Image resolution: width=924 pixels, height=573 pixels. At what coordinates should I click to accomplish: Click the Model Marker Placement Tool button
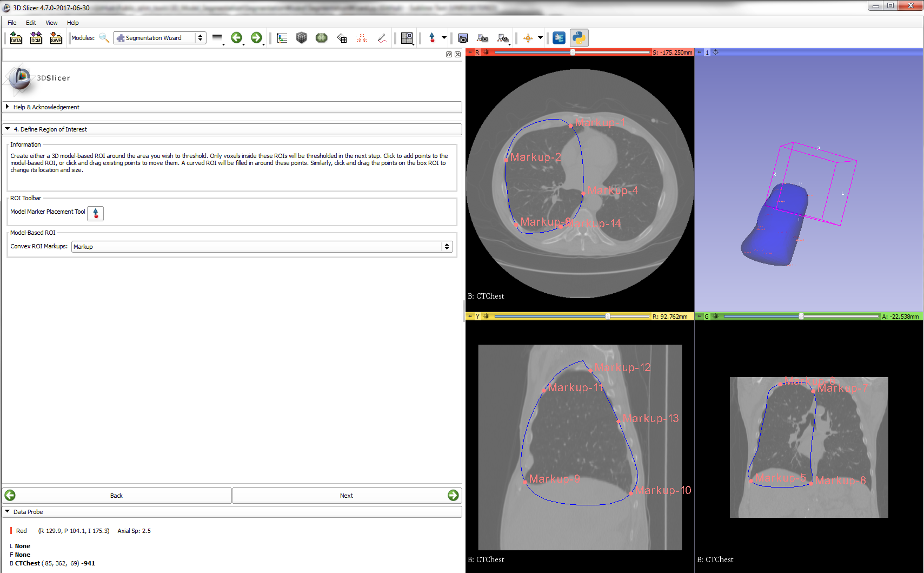96,213
